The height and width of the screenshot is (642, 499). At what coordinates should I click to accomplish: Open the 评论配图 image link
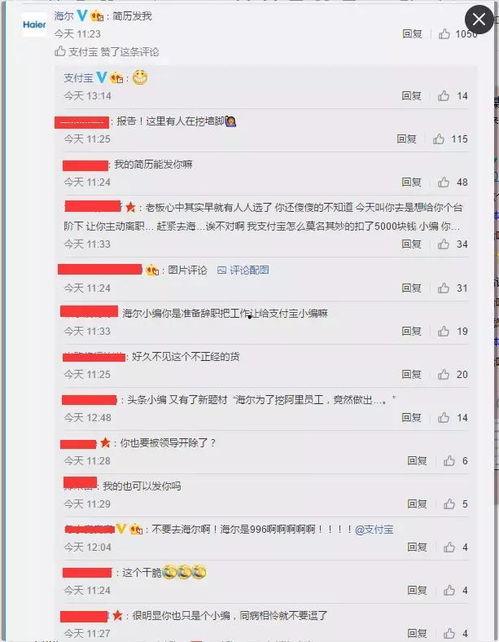click(x=243, y=270)
